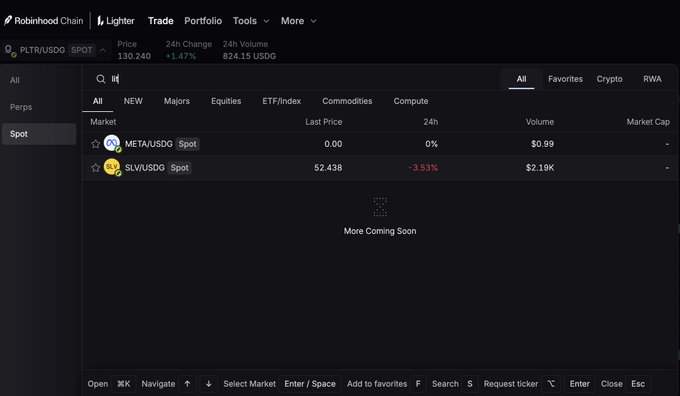Image resolution: width=680 pixels, height=396 pixels.
Task: Collapse the PLTR/USDG market selector chevron
Action: [103, 50]
